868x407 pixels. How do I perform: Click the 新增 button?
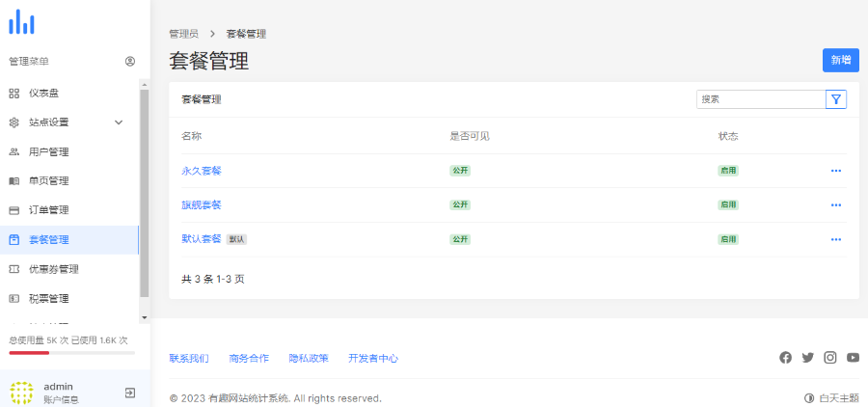coord(841,61)
